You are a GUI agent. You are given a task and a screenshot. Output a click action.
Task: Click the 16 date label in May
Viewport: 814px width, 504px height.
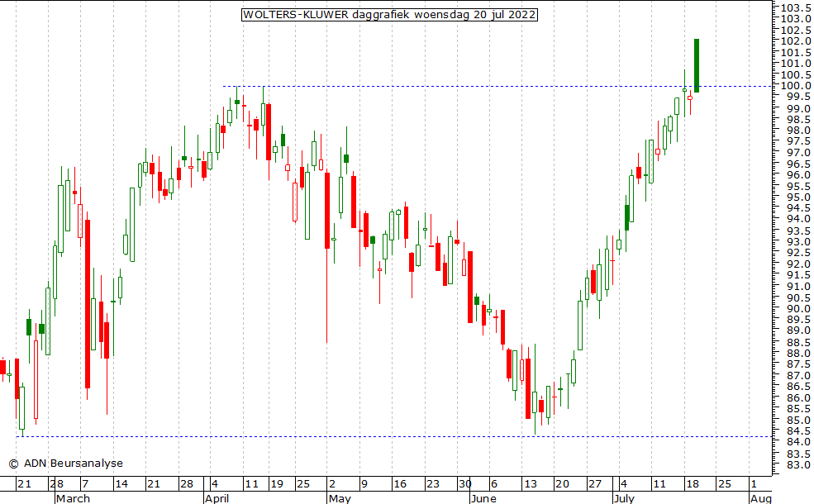(x=400, y=484)
